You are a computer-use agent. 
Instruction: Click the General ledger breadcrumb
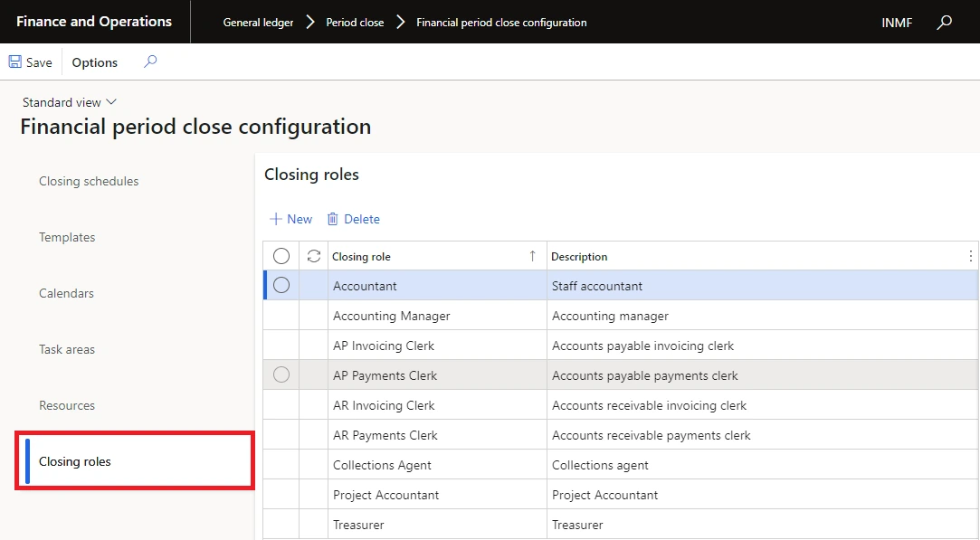(x=258, y=23)
